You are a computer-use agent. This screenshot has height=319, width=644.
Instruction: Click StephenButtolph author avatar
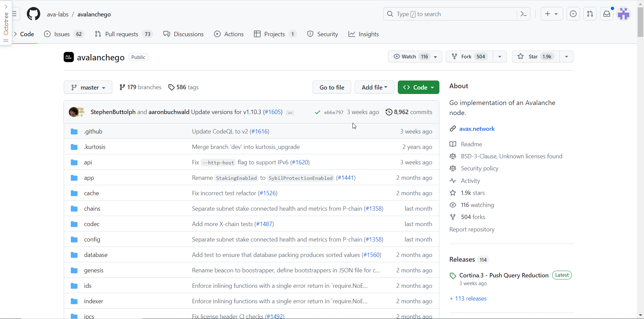(73, 112)
